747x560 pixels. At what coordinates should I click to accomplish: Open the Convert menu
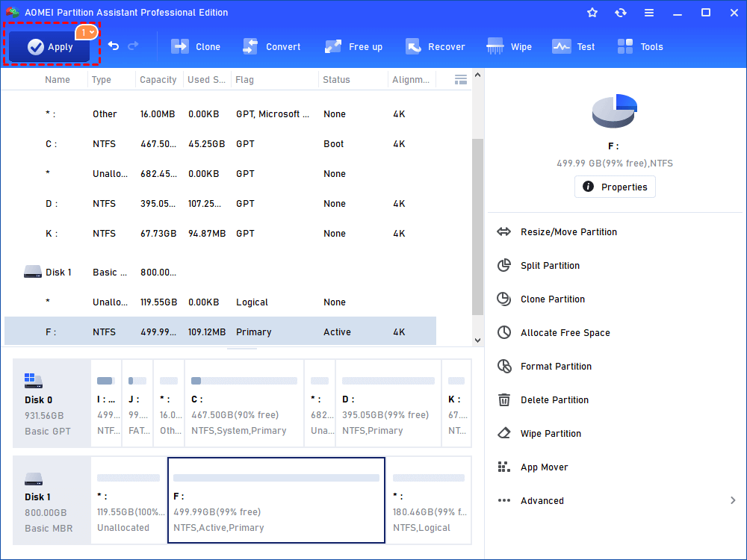click(272, 46)
